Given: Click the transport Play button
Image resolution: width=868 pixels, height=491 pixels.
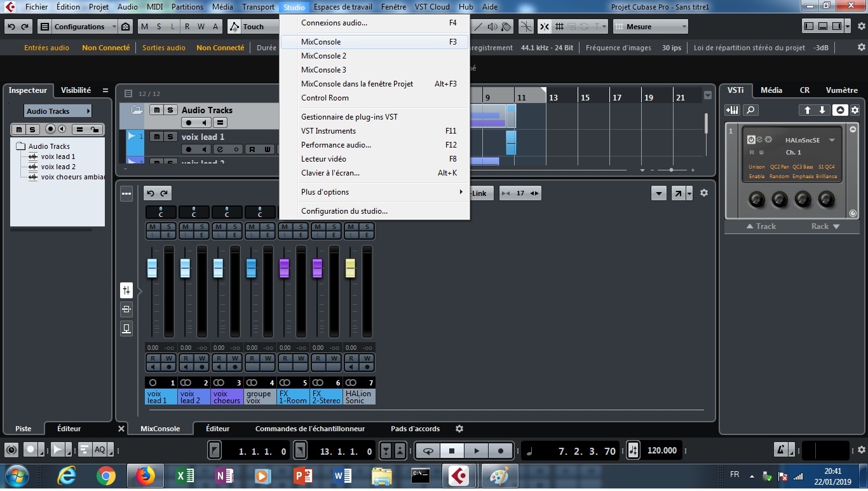Looking at the screenshot, I should coord(477,451).
